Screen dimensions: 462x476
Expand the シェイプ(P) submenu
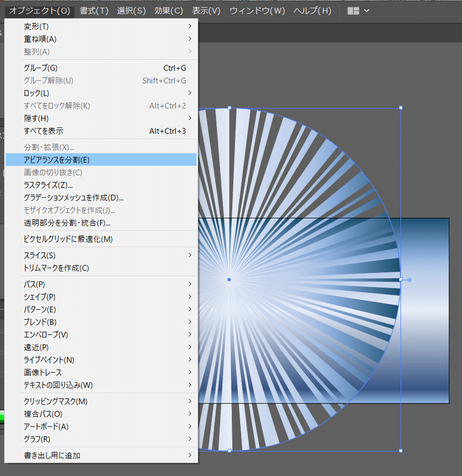[x=101, y=297]
